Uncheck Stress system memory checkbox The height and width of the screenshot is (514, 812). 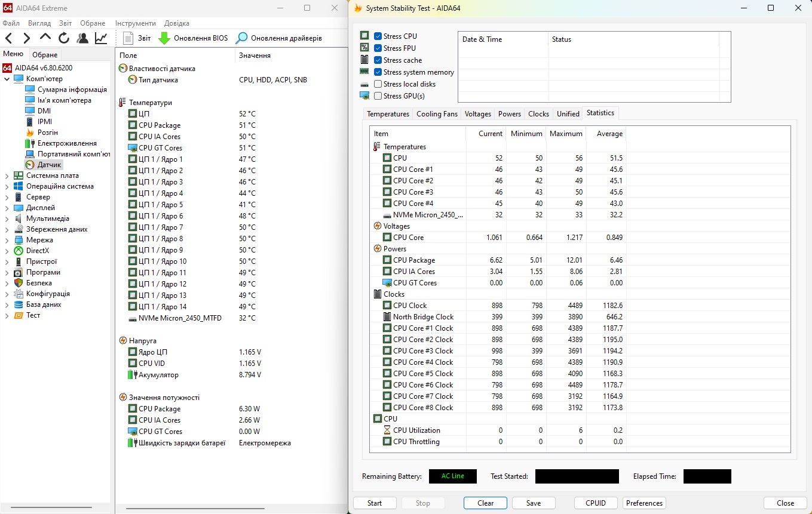point(378,72)
